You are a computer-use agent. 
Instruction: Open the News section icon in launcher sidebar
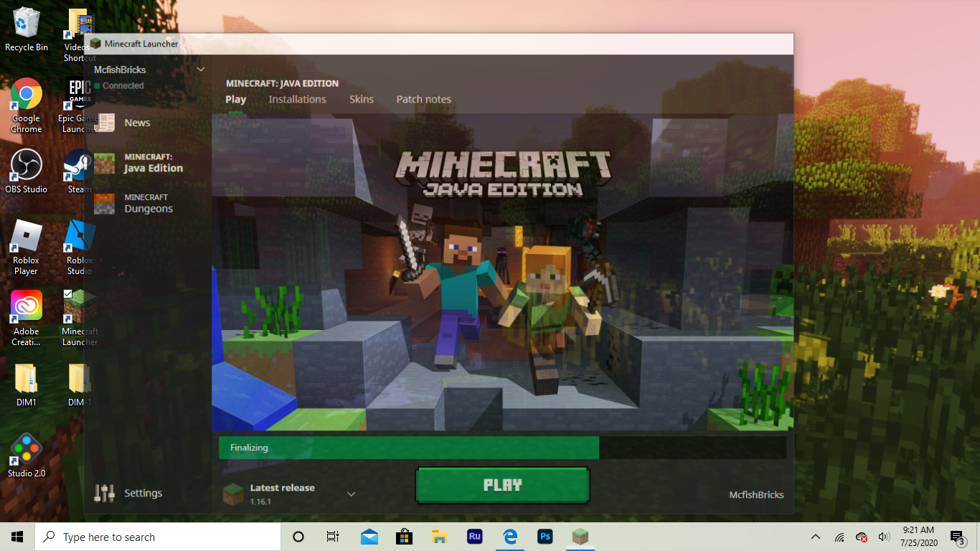105,122
